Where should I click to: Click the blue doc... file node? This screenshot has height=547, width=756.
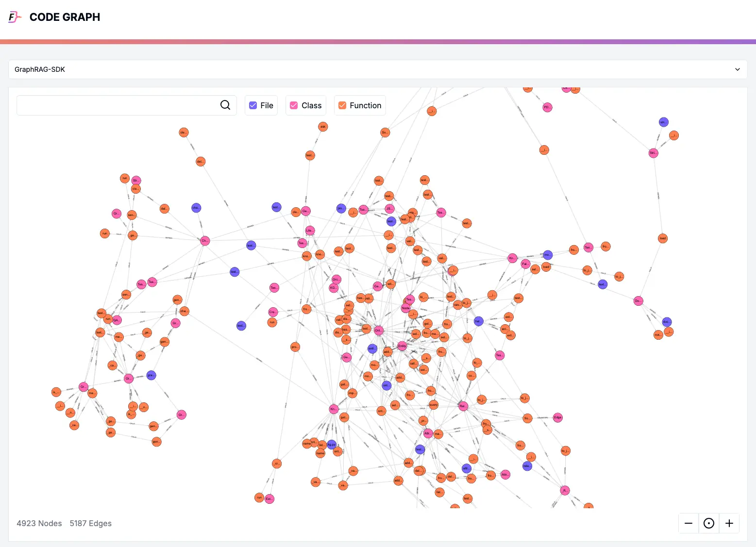(667, 322)
